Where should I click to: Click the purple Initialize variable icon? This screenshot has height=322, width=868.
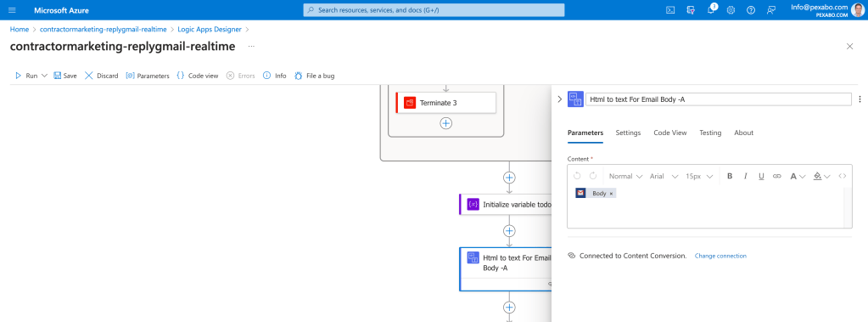[x=473, y=204]
